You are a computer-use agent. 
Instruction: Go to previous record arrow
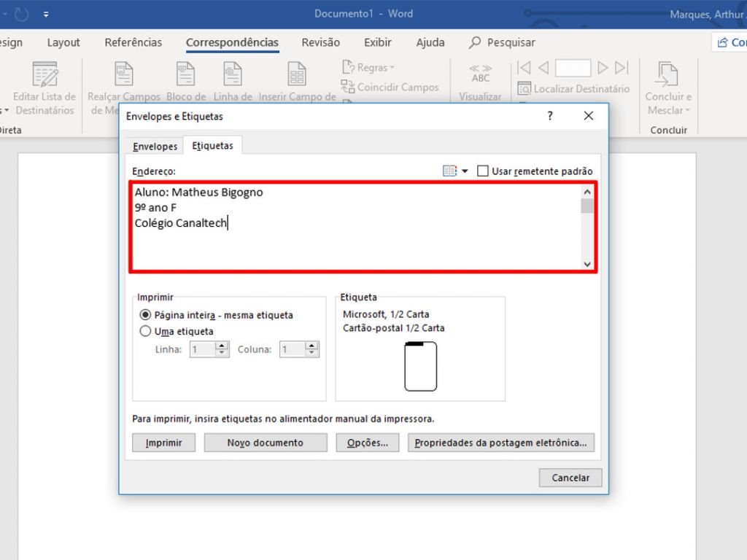tap(543, 68)
